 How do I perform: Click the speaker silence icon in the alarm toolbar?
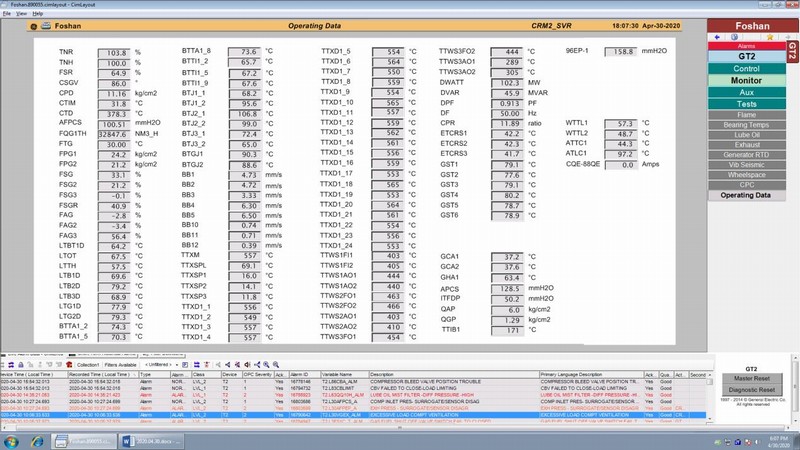pos(247,365)
